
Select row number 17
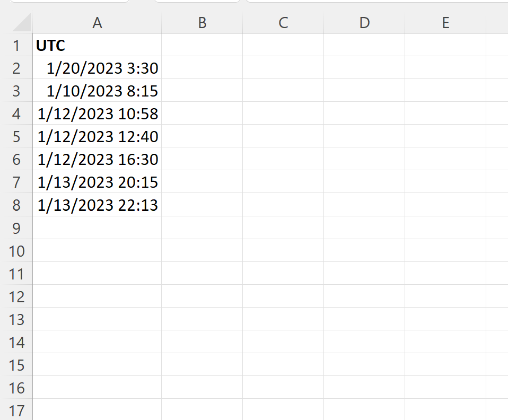coord(17,410)
